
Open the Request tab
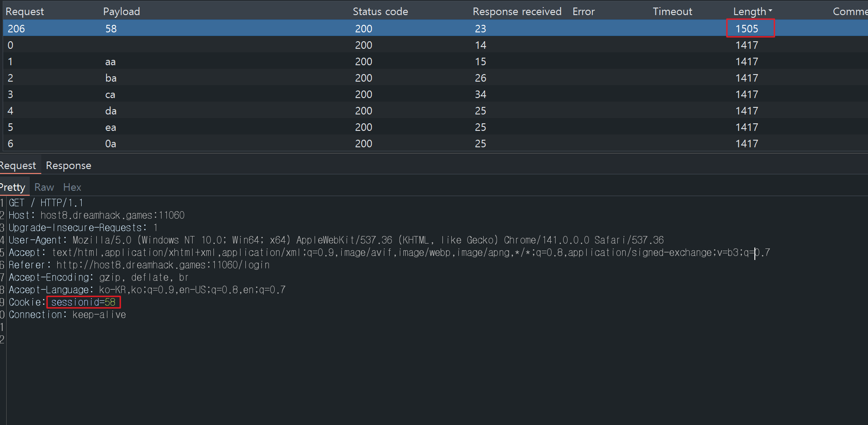pos(18,165)
